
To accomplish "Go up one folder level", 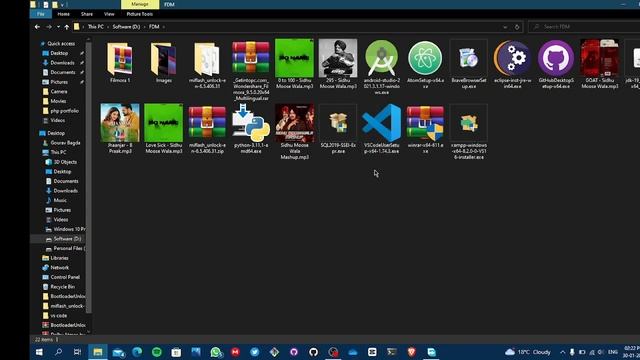I will coord(67,27).
